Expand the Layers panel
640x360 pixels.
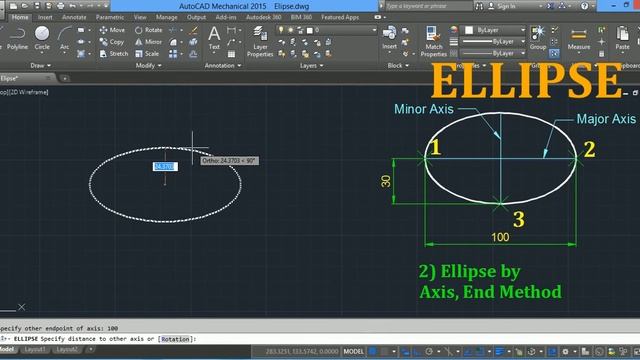pos(311,65)
